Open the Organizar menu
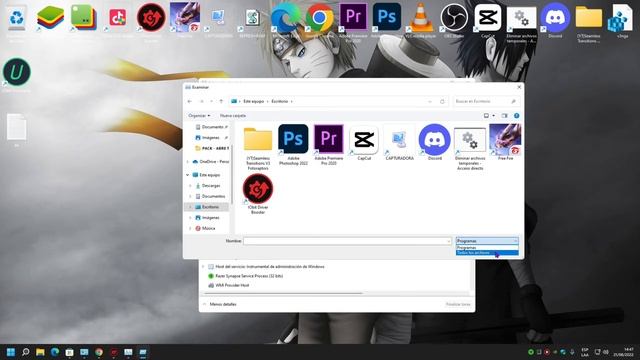Viewport: 640px width, 360px height. click(199, 116)
